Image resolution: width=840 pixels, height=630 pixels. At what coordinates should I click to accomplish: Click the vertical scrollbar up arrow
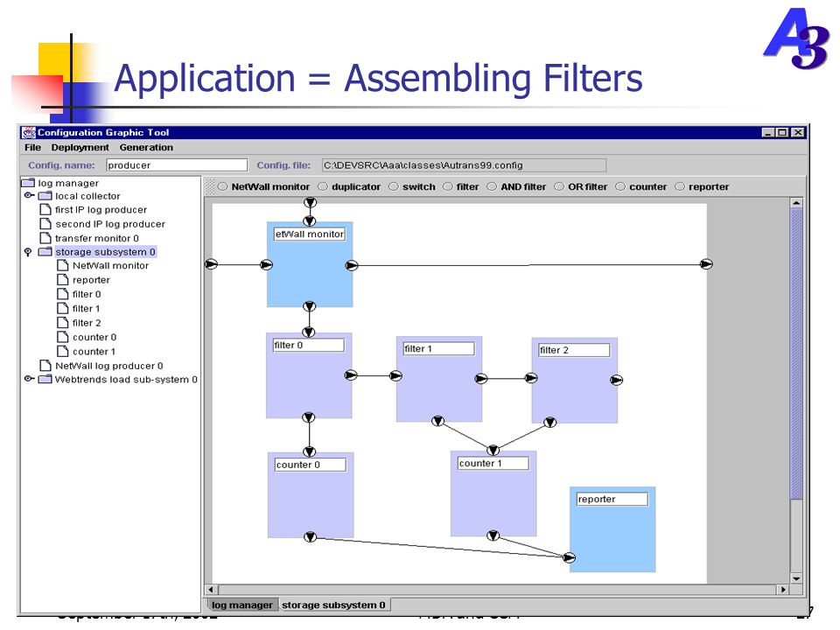pyautogui.click(x=796, y=203)
